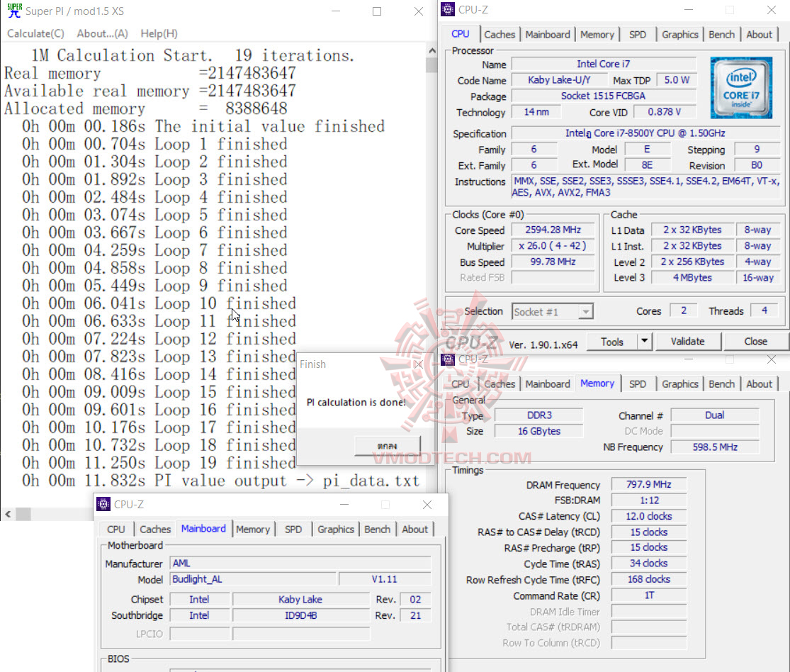Screen dimensions: 790x672
Task: Open Memory tab in top CPU-Z window
Action: (x=597, y=35)
